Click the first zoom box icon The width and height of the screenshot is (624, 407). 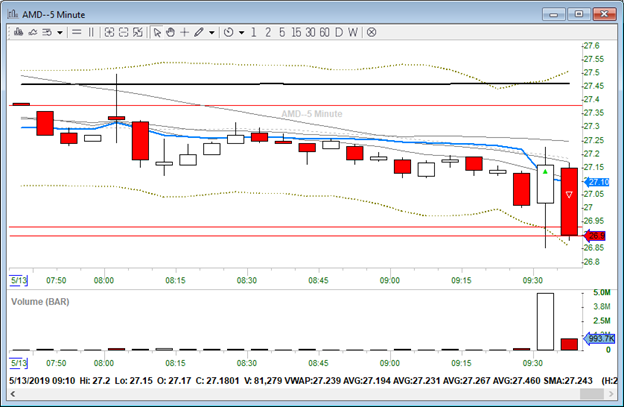[108, 32]
